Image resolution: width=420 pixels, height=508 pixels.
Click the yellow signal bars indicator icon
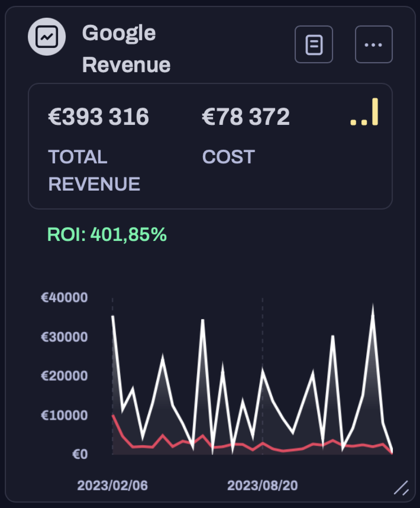364,112
